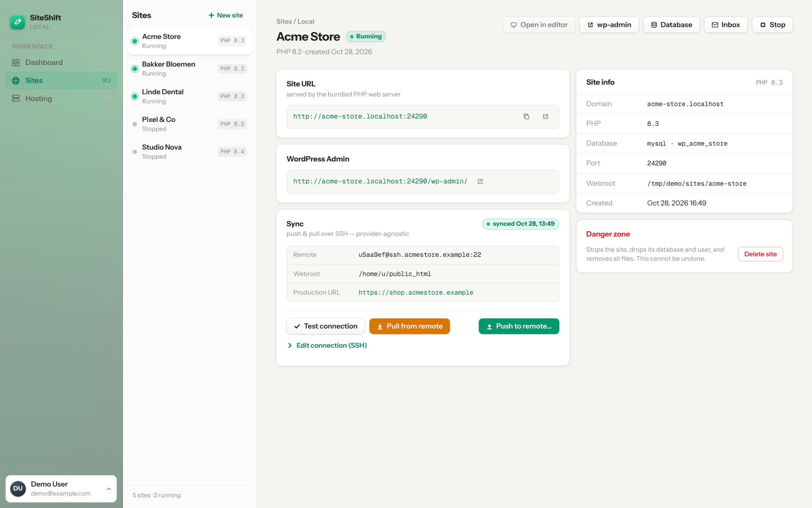Open Site URL via external link icon
This screenshot has width=812, height=508.
point(546,116)
